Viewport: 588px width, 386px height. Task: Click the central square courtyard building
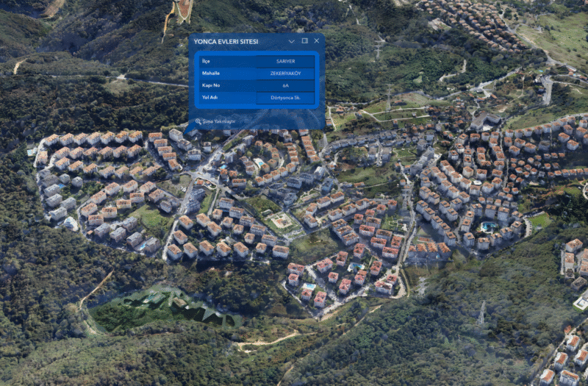click(282, 220)
